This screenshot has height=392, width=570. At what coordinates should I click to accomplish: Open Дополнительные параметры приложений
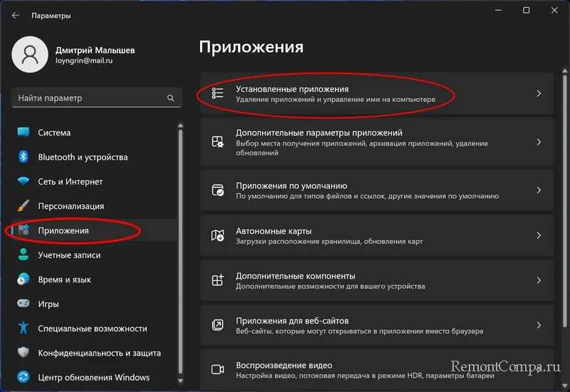[377, 142]
